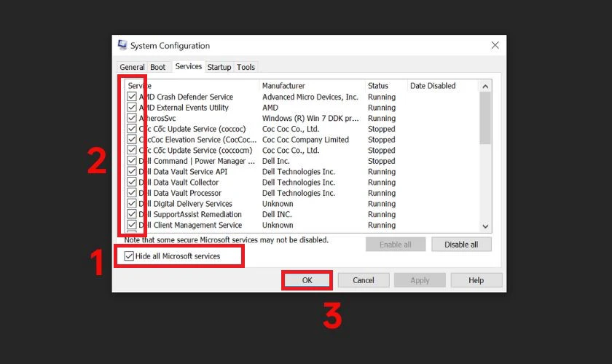Click 'Dell Technologies Inc.' for Data Vault Processor
The width and height of the screenshot is (612, 364).
pyautogui.click(x=299, y=193)
